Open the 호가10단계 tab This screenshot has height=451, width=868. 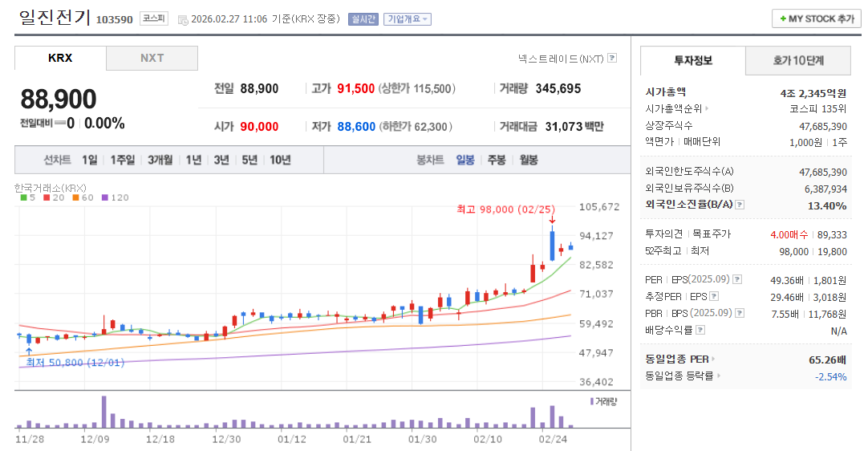point(798,60)
